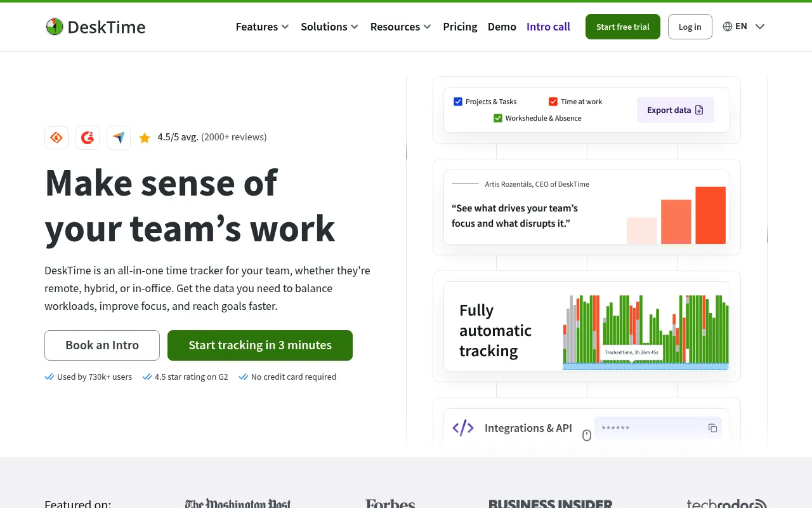812x508 pixels.
Task: Click the Tracked time 3h 26m tooltip
Action: click(x=631, y=352)
